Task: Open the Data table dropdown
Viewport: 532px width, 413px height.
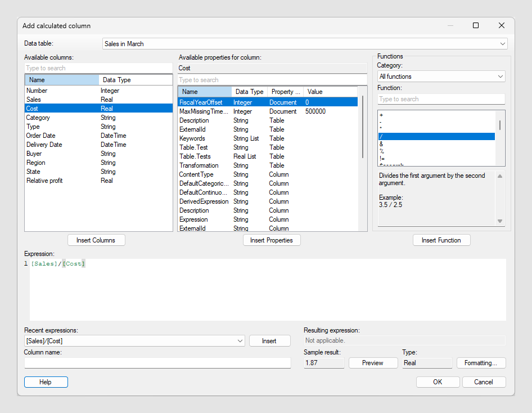Action: (x=305, y=44)
